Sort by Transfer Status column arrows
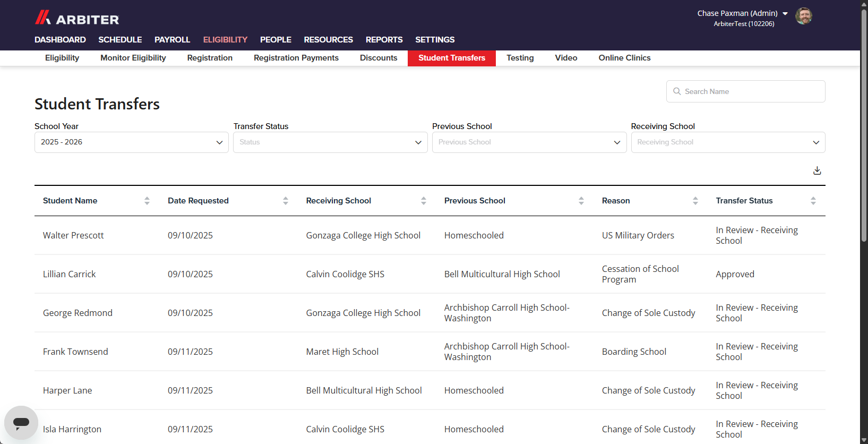 [813, 201]
